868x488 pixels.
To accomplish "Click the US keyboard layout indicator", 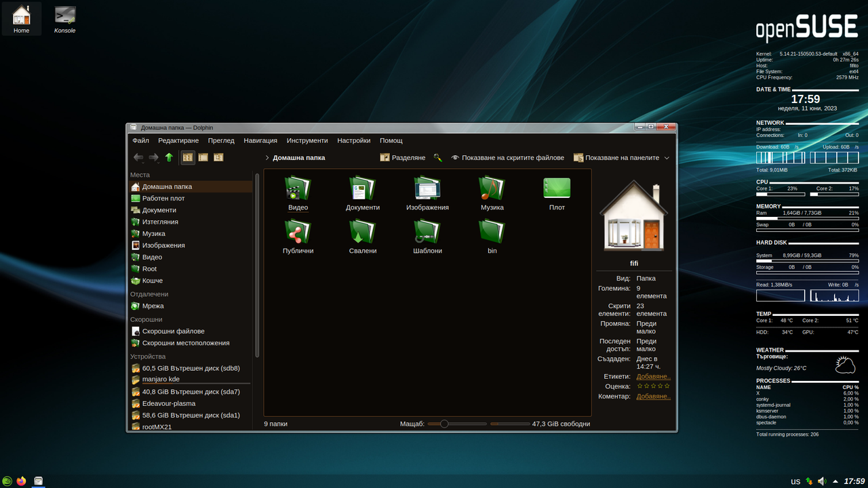I will [x=795, y=482].
